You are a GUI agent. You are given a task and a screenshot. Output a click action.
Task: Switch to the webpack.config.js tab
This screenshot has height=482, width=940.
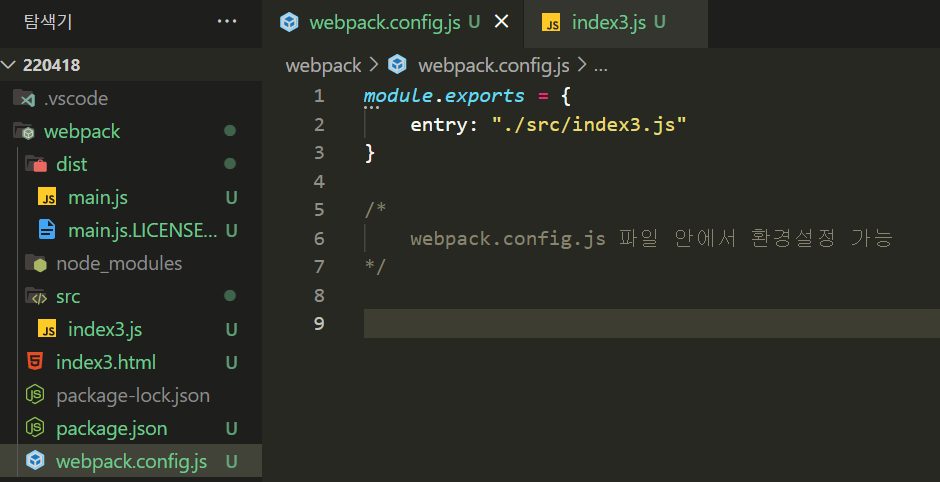click(x=384, y=23)
